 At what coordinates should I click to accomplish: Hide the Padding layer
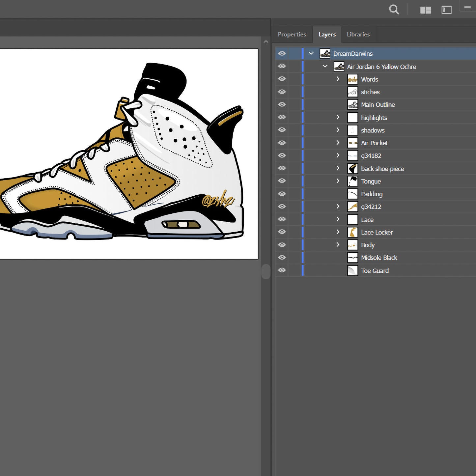pos(282,194)
